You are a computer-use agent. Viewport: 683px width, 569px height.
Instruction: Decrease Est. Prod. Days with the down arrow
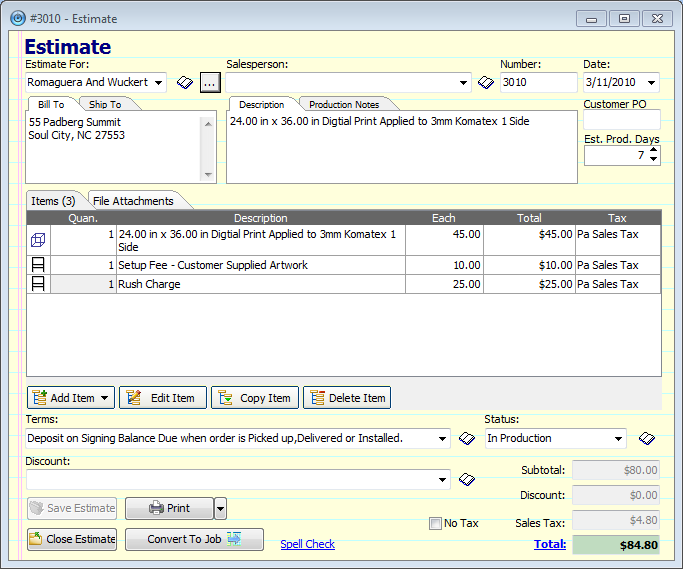click(653, 160)
